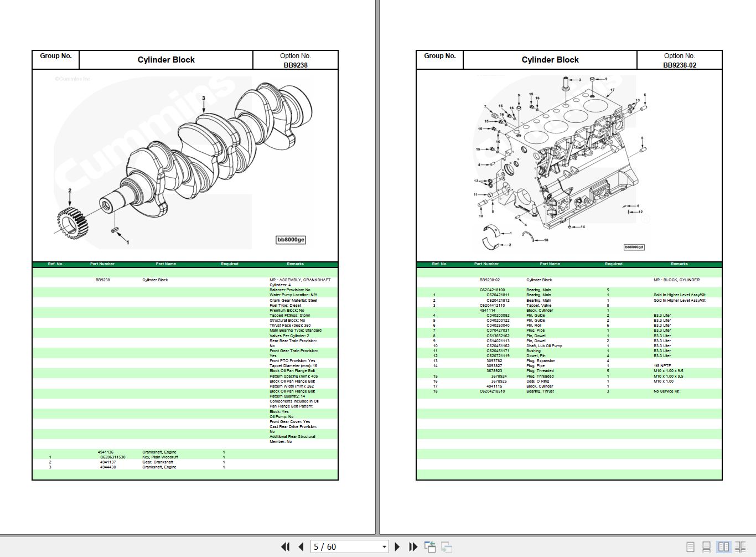This screenshot has height=557, width=756.
Task: Go forward to the next view
Action: click(446, 546)
